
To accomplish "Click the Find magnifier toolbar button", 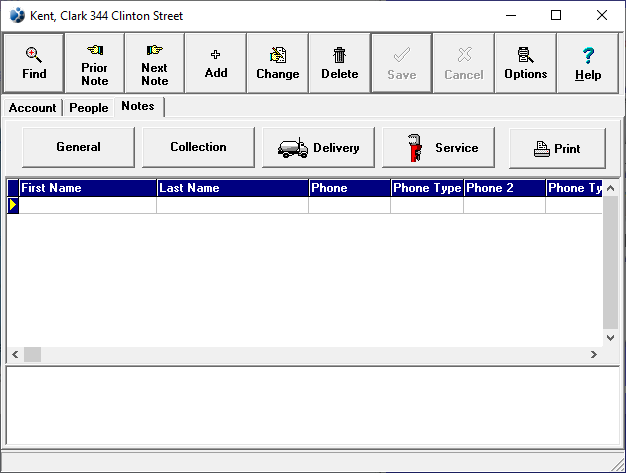I will tap(34, 63).
